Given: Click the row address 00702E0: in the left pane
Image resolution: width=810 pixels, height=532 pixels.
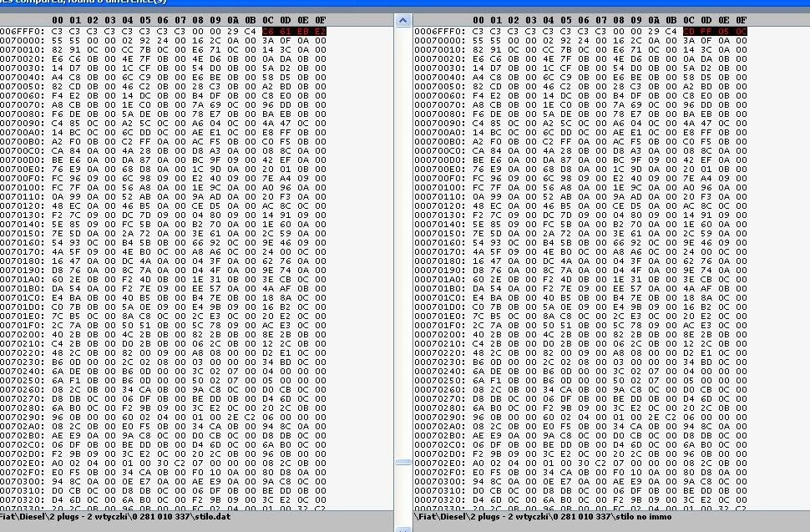Looking at the screenshot, I should [23, 464].
